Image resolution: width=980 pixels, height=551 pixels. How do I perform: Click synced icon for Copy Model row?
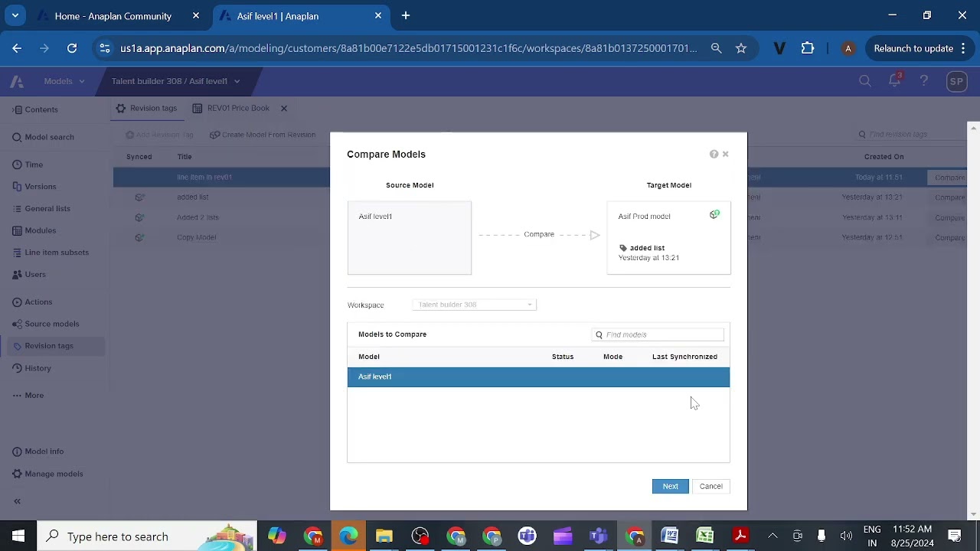[x=139, y=237]
